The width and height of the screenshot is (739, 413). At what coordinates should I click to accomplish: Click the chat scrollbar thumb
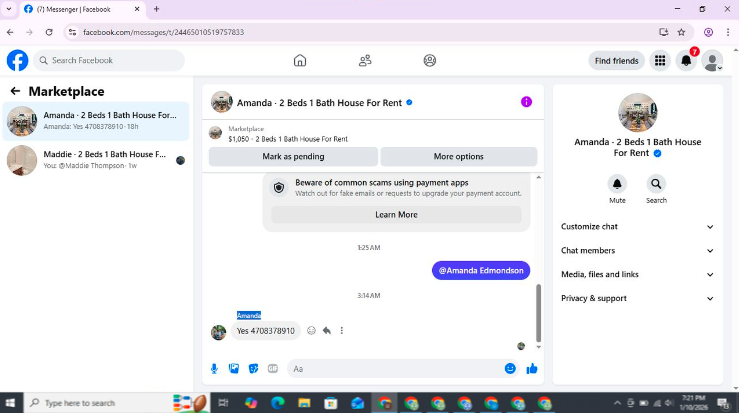coord(538,313)
